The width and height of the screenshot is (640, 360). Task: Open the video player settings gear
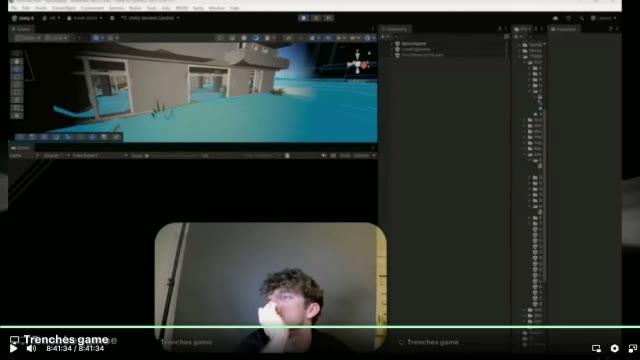(615, 348)
